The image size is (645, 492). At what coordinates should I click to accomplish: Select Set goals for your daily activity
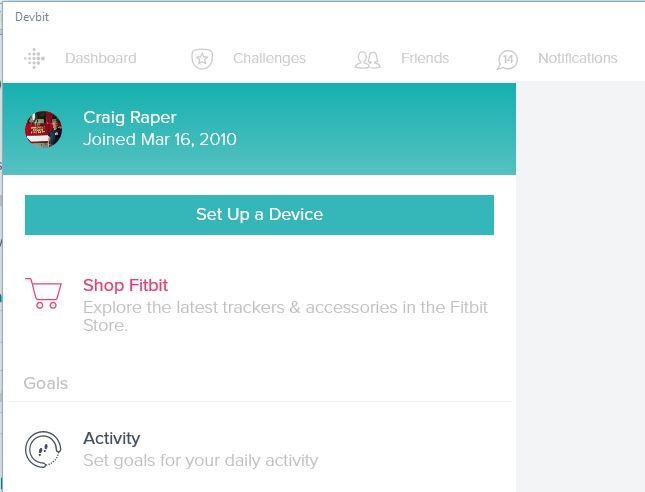[201, 460]
